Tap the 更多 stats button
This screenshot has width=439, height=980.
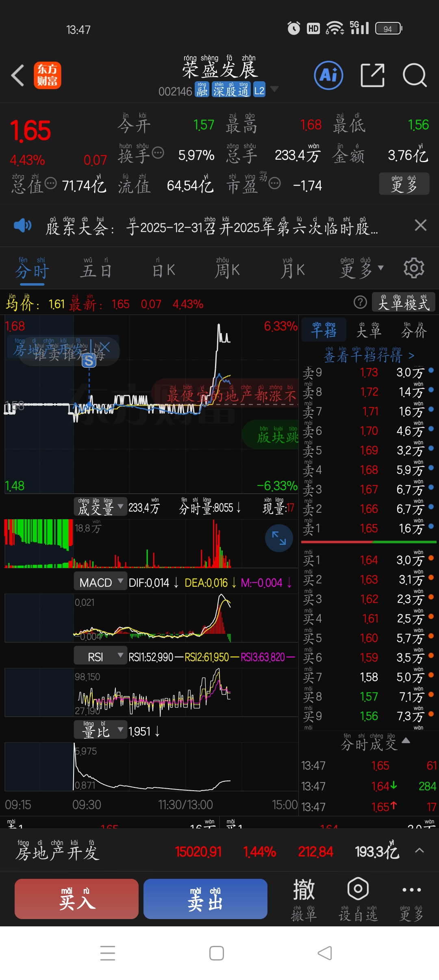pyautogui.click(x=404, y=184)
